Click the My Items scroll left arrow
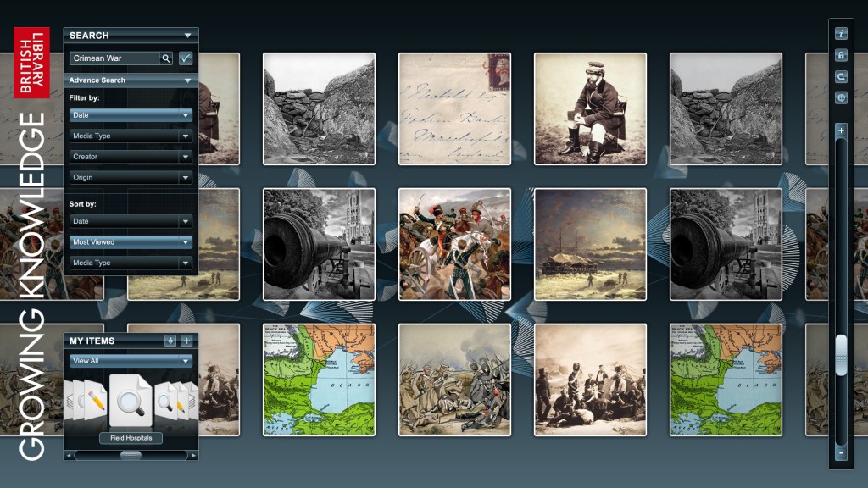This screenshot has width=868, height=488. 69,456
